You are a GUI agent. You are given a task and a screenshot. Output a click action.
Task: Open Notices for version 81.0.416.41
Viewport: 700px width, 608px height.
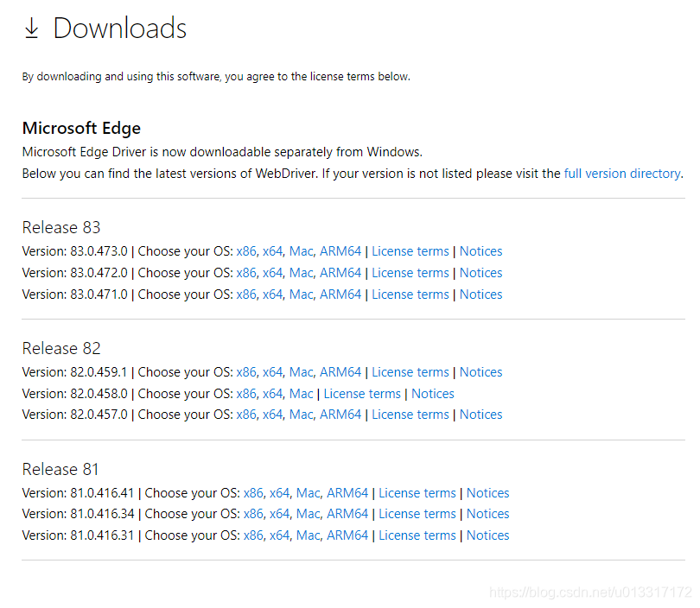click(488, 493)
